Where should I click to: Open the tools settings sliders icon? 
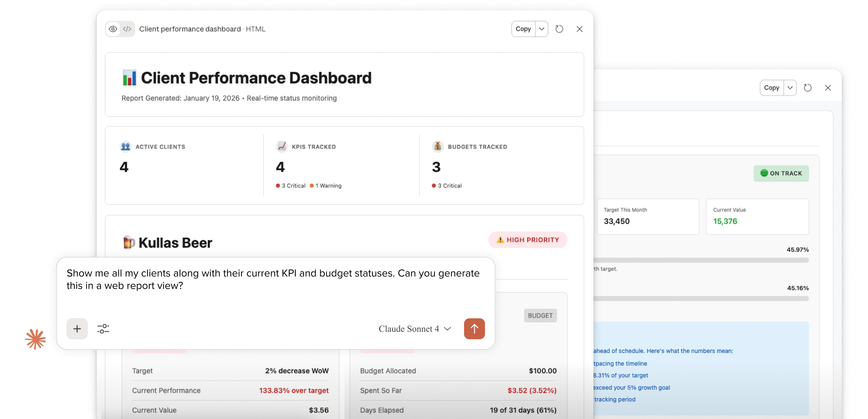click(103, 329)
